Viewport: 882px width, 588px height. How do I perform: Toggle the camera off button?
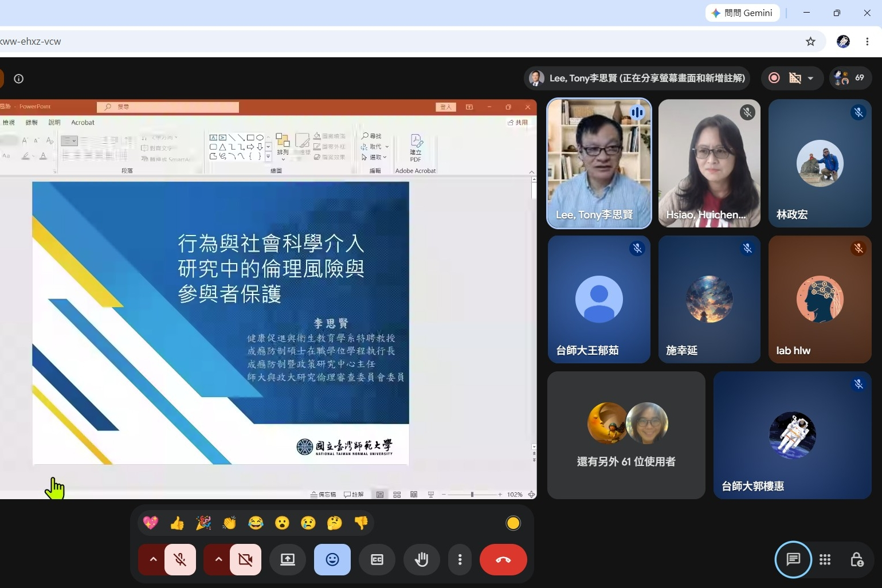click(245, 559)
